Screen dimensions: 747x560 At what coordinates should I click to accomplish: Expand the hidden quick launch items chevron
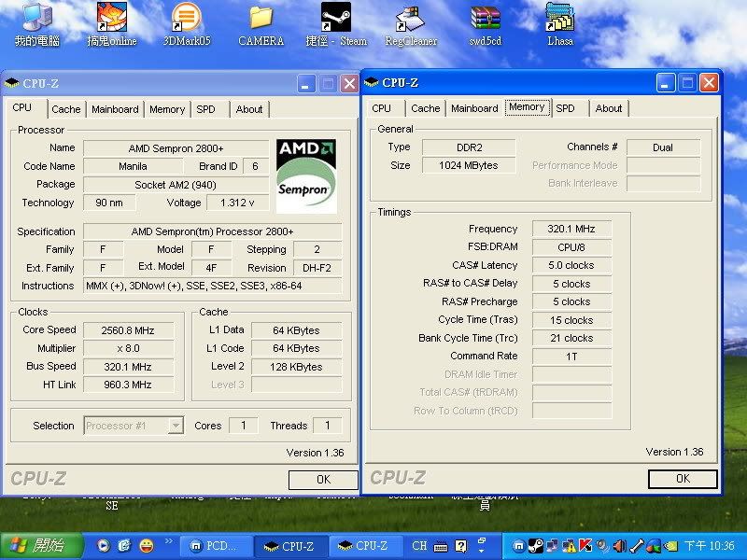pyautogui.click(x=169, y=540)
